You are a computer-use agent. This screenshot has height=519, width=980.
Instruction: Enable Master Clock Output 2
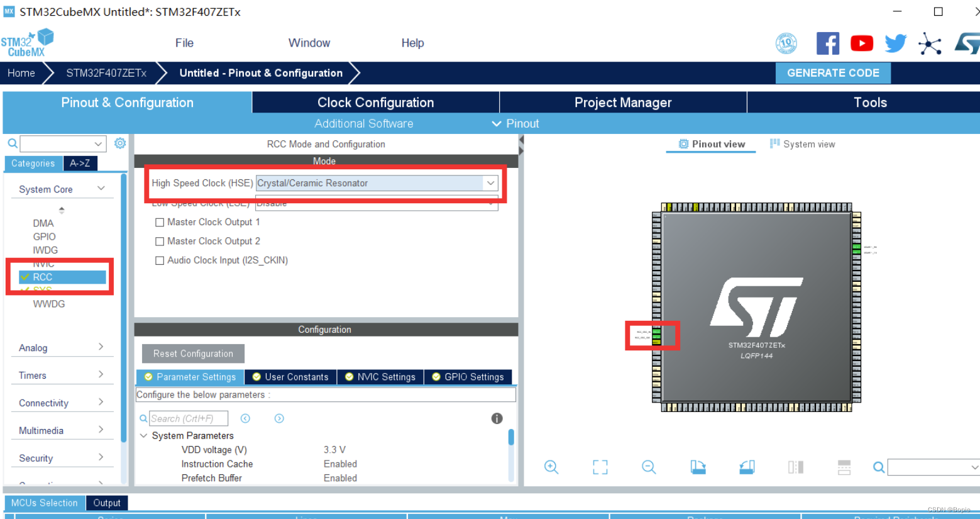pos(160,241)
